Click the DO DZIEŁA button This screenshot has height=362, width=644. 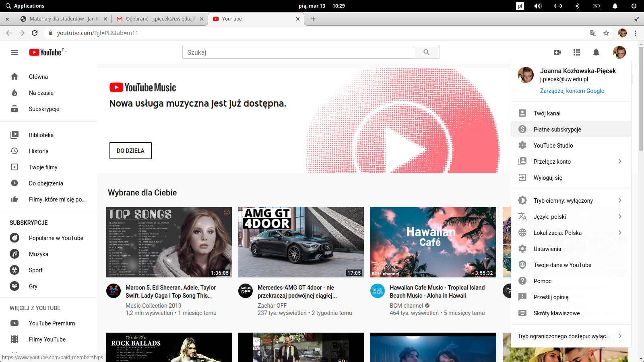[x=130, y=150]
